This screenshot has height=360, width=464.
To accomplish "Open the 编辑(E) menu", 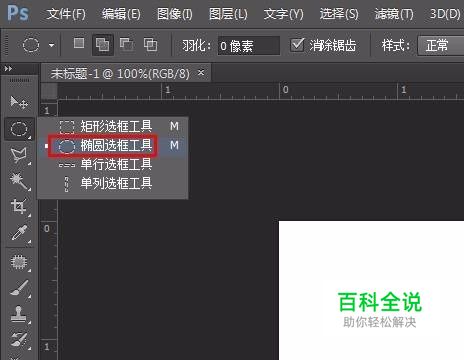I will point(121,14).
